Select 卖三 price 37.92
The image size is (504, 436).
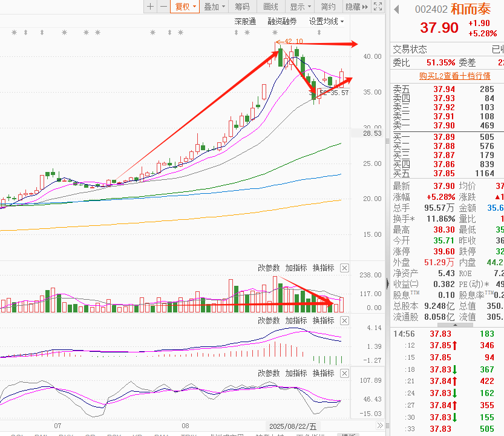(x=444, y=107)
